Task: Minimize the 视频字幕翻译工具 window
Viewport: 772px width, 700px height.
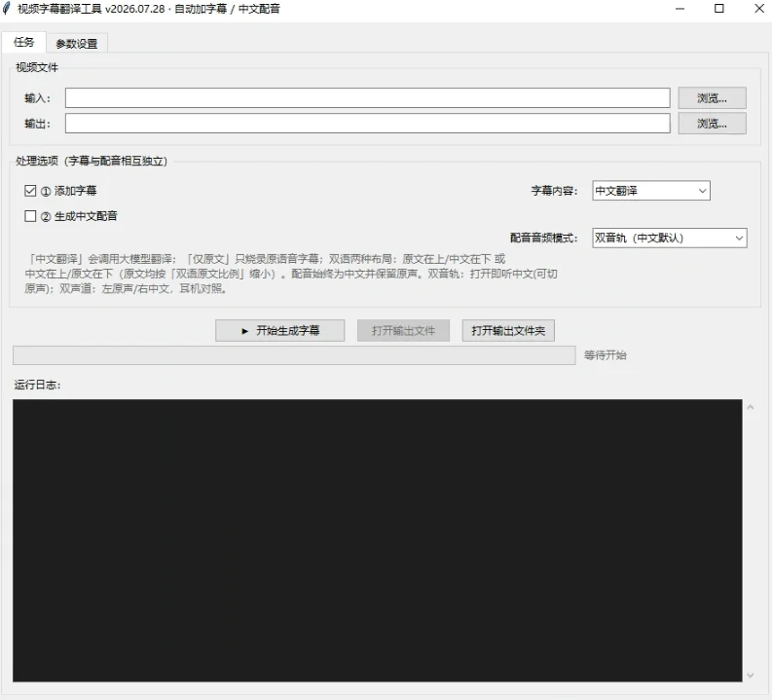Action: tap(680, 9)
